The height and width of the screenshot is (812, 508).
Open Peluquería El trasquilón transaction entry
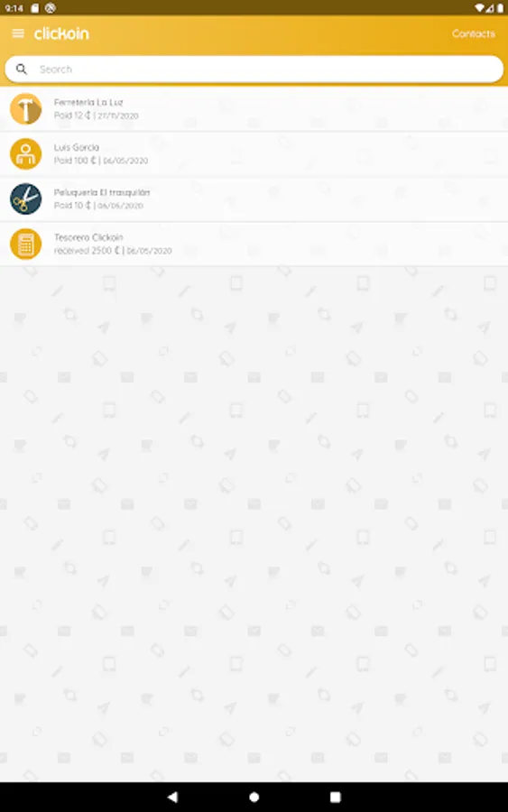(254, 198)
